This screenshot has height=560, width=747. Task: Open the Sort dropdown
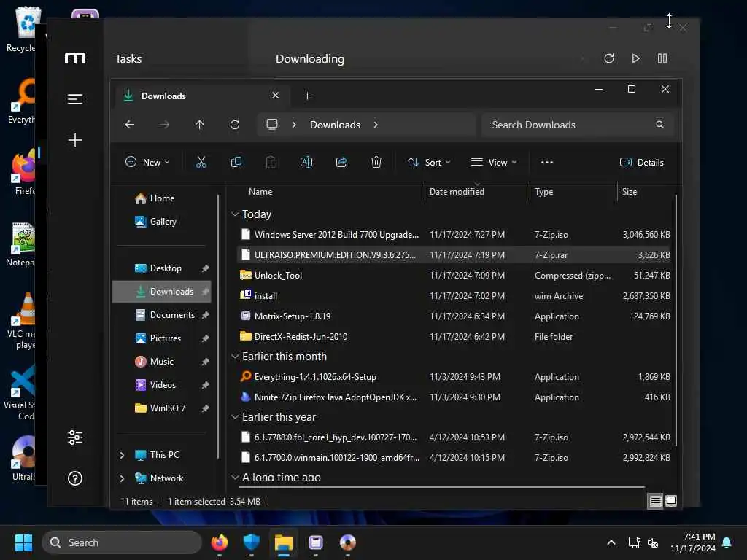pyautogui.click(x=429, y=163)
